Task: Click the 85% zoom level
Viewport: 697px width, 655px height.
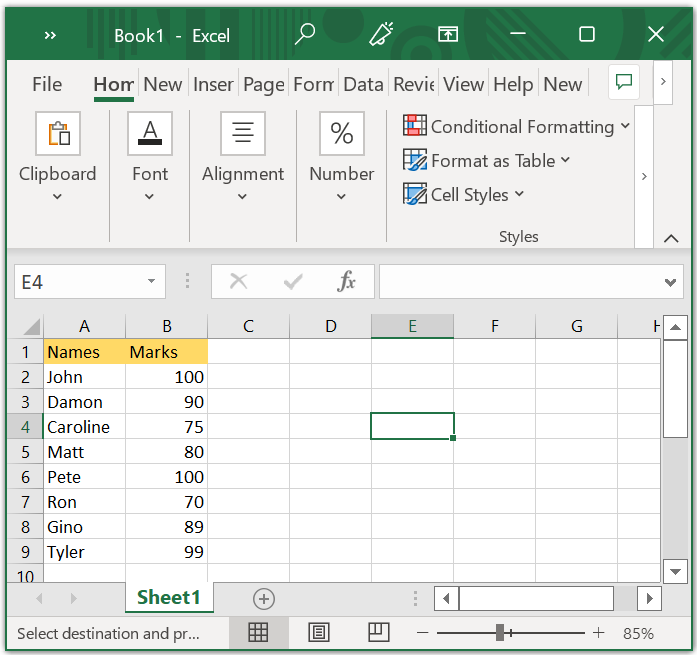Action: pos(638,633)
